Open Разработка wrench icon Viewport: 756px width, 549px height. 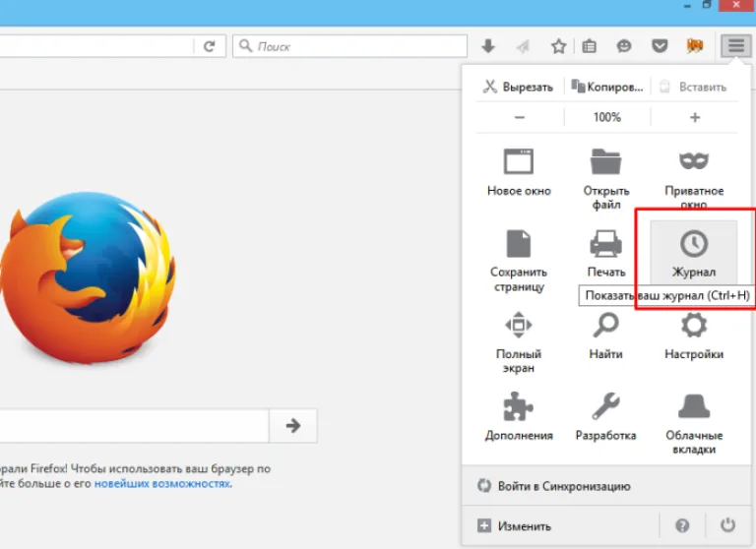[x=605, y=405]
